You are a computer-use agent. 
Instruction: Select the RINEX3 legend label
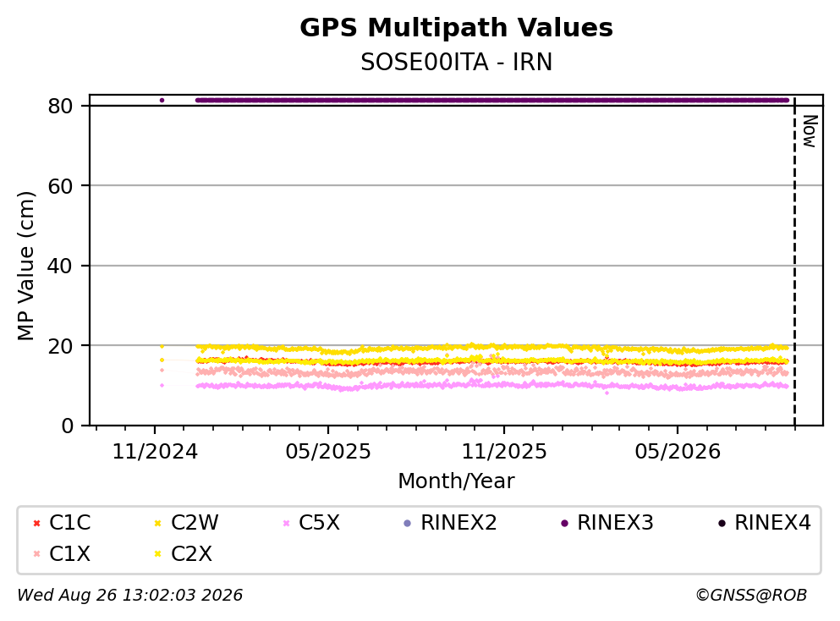tap(615, 523)
